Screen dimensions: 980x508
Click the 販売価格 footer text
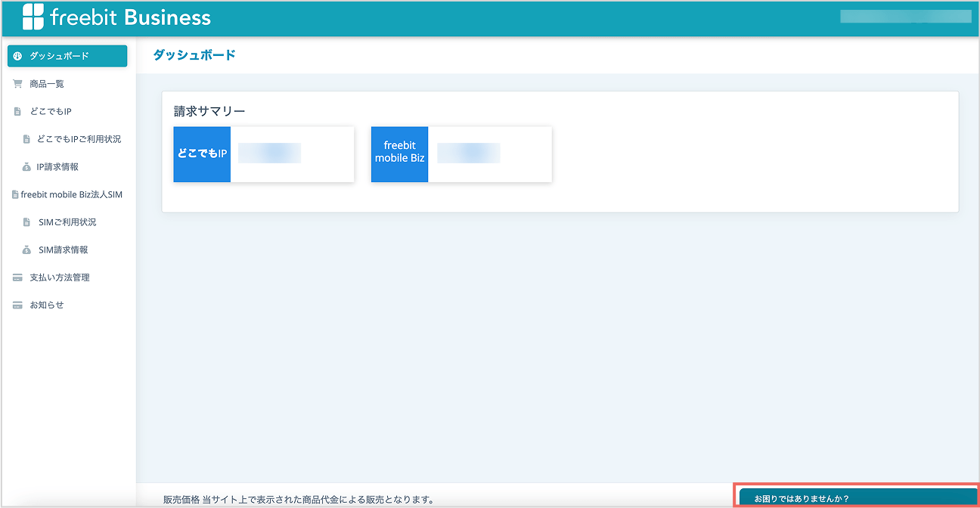[x=299, y=500]
